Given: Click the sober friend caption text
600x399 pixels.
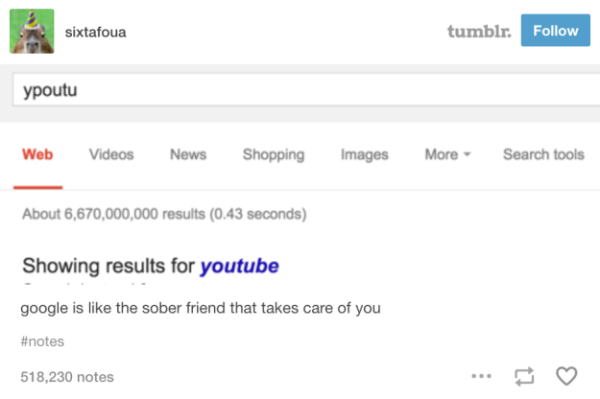Looking at the screenshot, I should (x=201, y=308).
